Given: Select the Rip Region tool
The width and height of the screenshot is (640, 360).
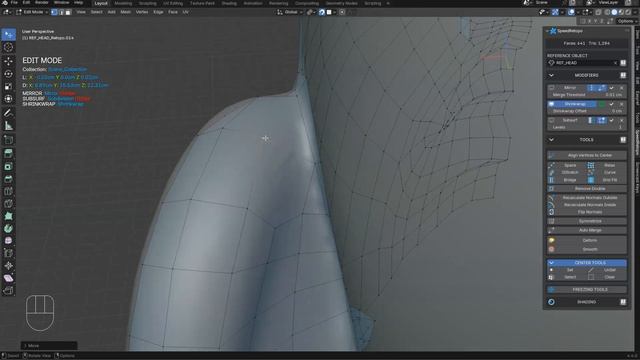Looking at the screenshot, I should 9,291.
